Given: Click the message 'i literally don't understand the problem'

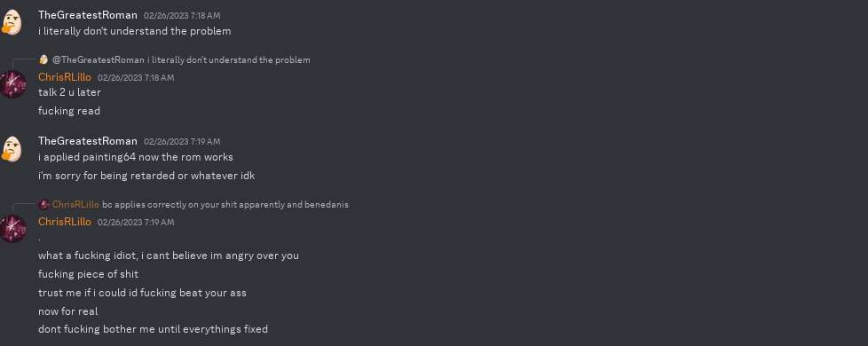Looking at the screenshot, I should 135,32.
